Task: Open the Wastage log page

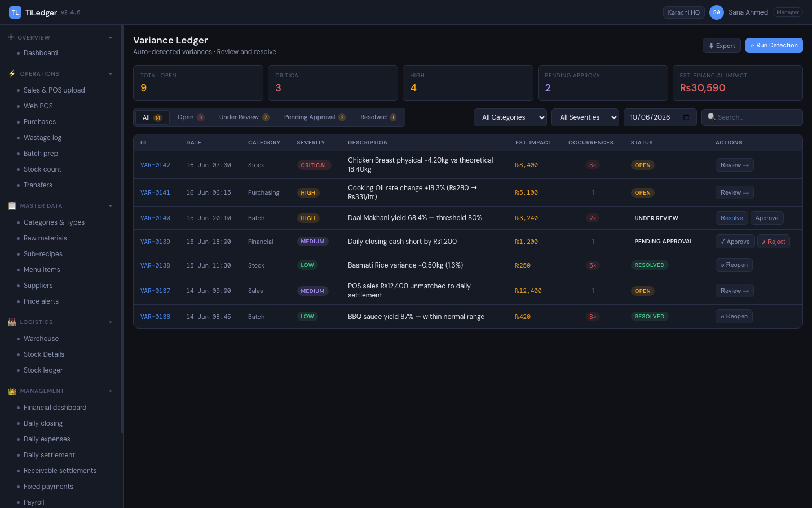Action: click(42, 138)
